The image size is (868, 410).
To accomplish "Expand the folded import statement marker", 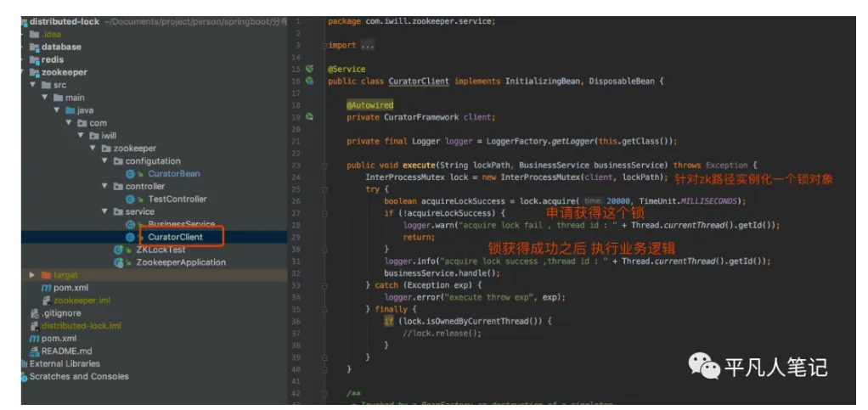I will click(x=325, y=45).
